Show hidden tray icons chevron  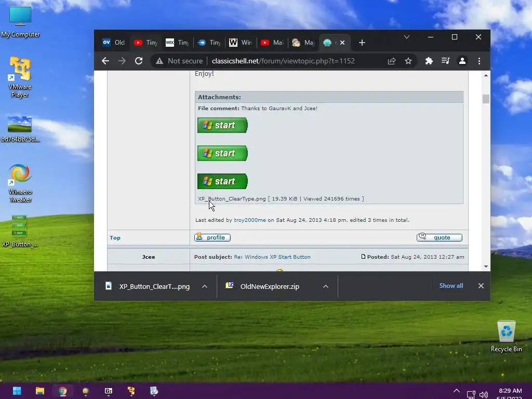457,391
